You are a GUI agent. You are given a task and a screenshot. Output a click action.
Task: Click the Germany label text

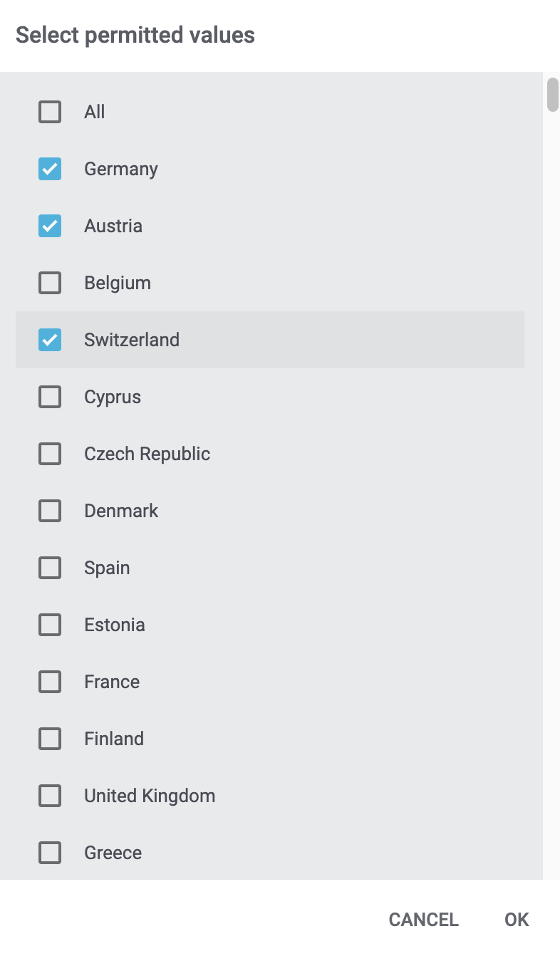[x=121, y=169]
